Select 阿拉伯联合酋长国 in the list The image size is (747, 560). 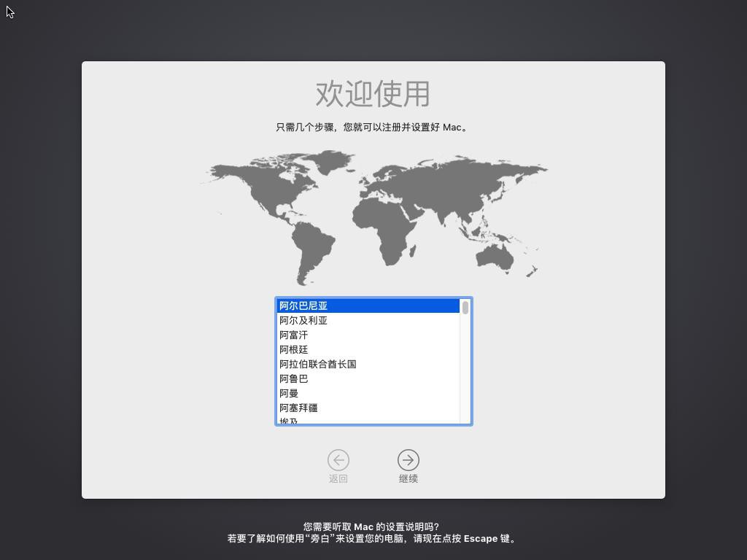368,365
